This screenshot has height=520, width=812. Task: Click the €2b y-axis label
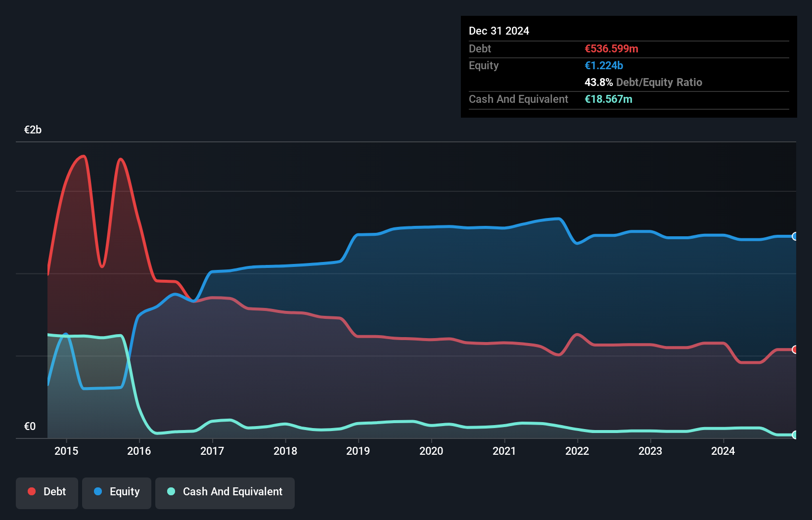[33, 130]
